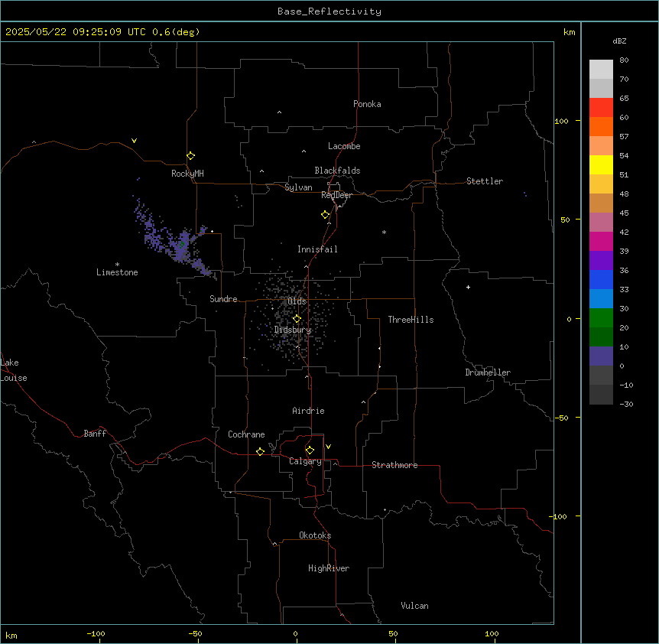This screenshot has width=659, height=644.
Task: Click the Strathmore label
Action: click(x=394, y=465)
